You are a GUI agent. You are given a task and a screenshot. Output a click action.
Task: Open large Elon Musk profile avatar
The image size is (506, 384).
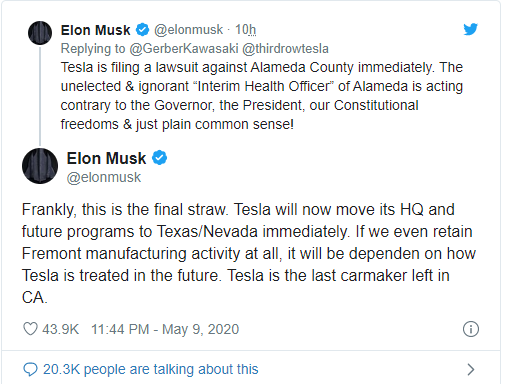click(40, 166)
